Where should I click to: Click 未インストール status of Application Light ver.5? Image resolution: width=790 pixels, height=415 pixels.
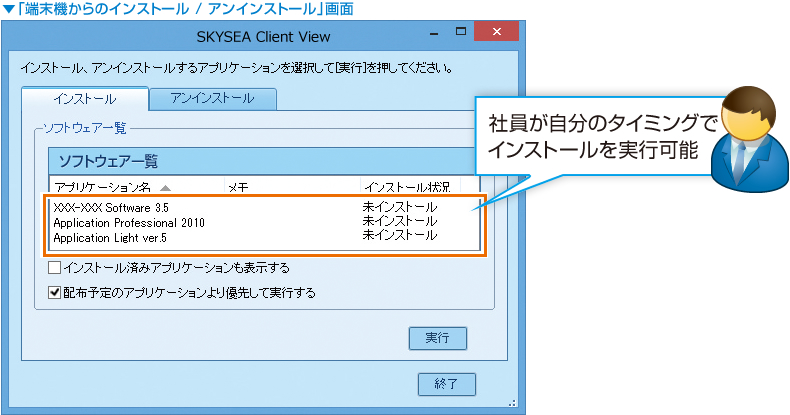click(x=400, y=235)
